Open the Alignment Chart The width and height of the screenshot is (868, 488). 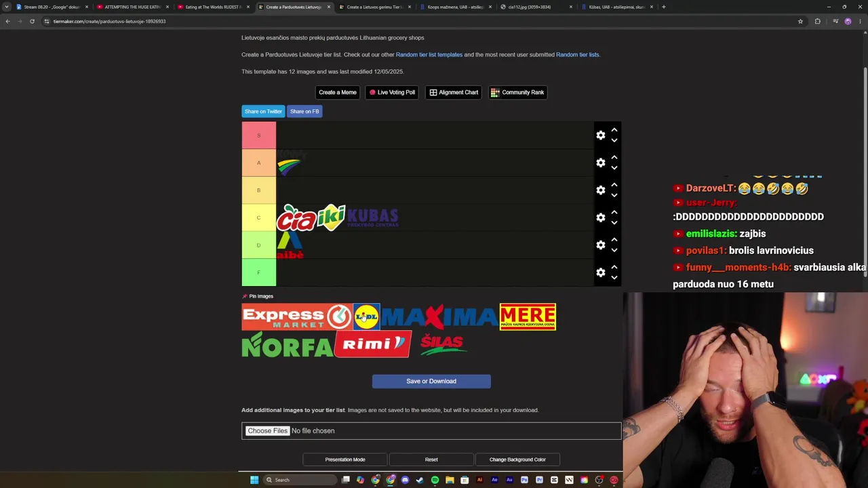pos(454,92)
